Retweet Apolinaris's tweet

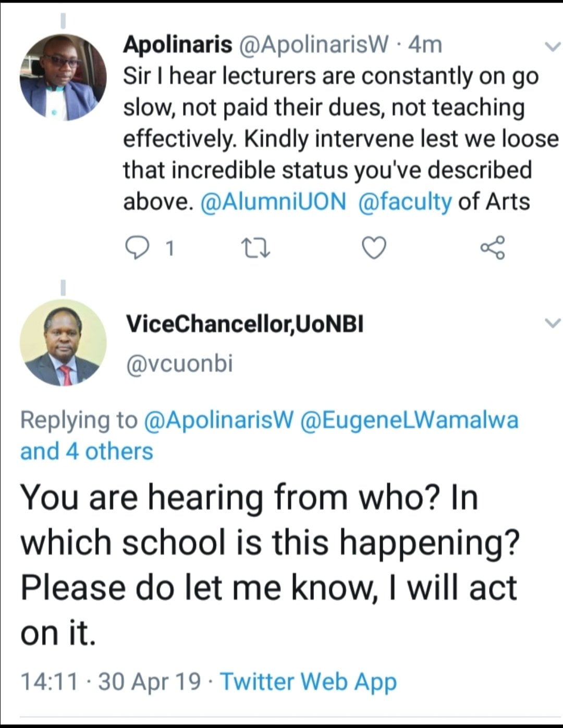click(257, 248)
